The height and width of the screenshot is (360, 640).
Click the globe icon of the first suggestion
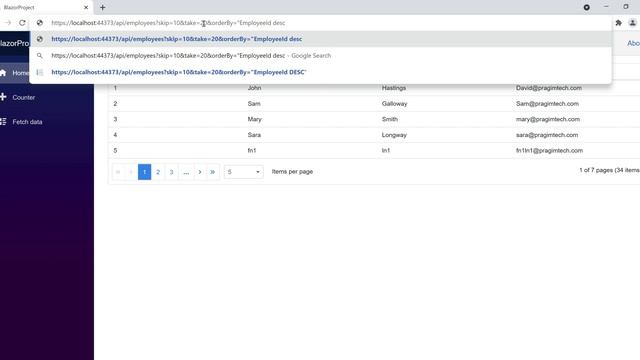click(x=40, y=39)
